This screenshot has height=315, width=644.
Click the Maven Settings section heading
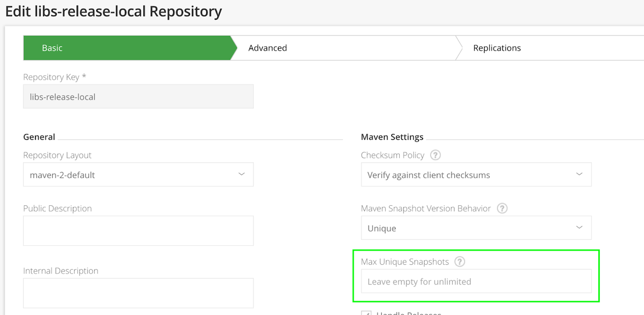392,137
